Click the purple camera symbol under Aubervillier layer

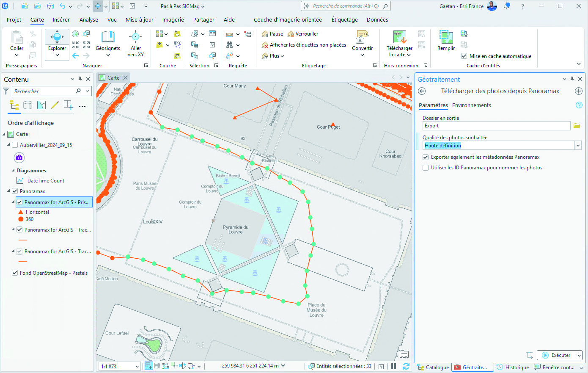tap(19, 157)
